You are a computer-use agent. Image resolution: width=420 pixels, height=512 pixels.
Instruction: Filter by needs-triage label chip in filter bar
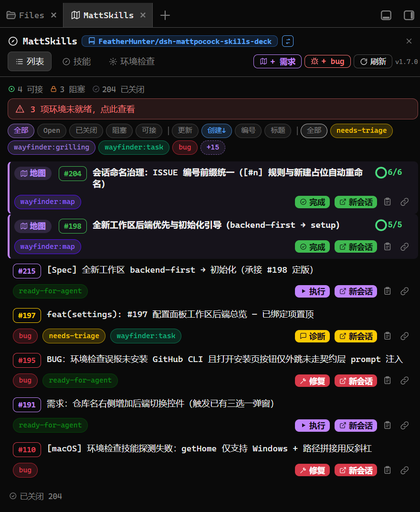[362, 130]
